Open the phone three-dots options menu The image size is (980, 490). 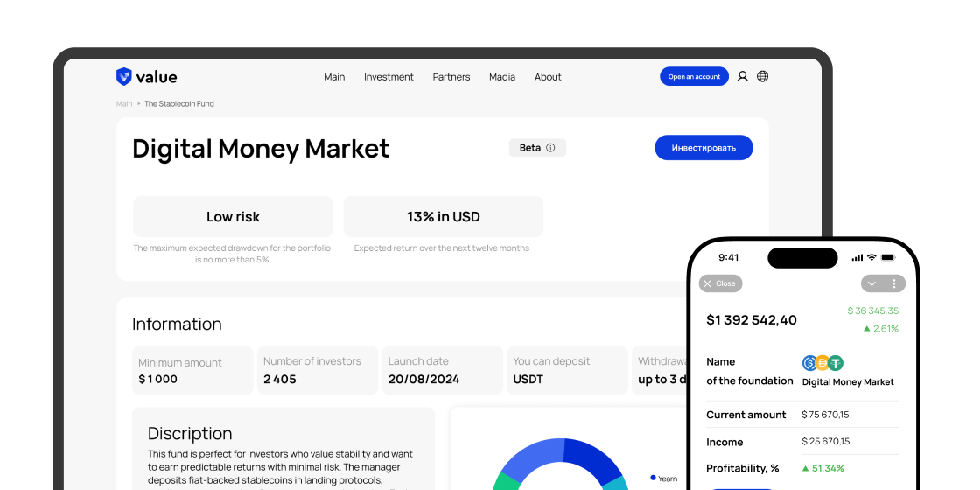pyautogui.click(x=894, y=283)
